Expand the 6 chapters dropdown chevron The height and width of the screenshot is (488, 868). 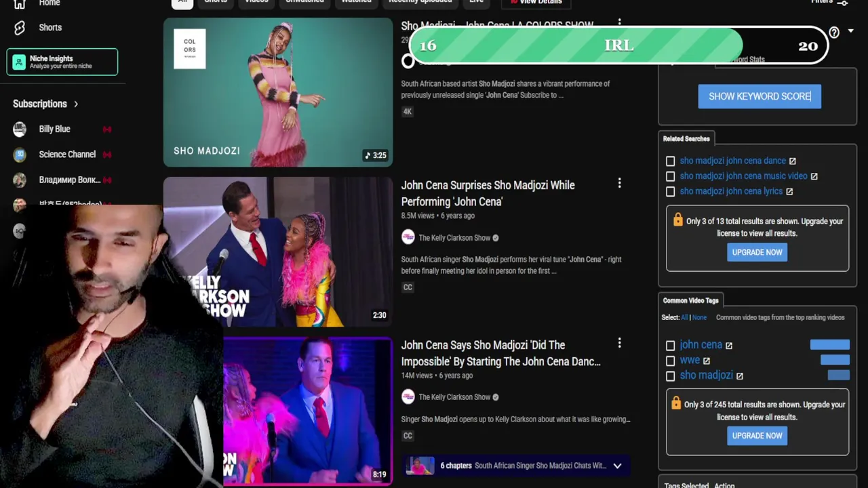(x=617, y=466)
